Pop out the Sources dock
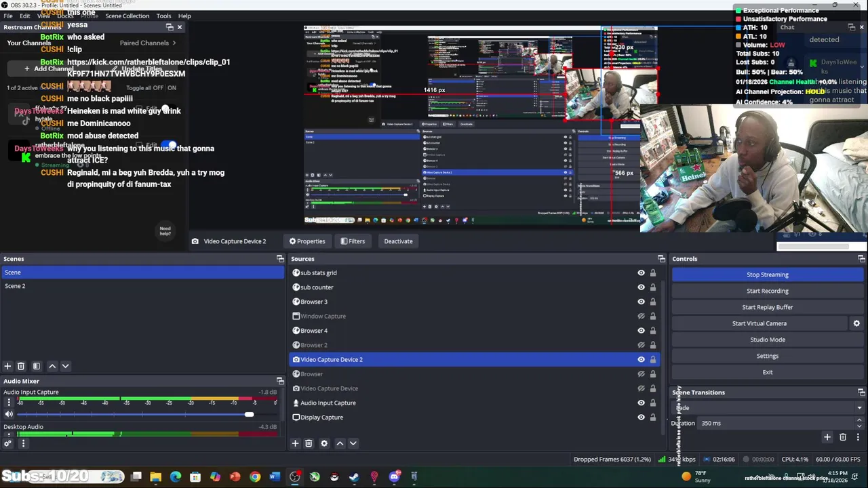The width and height of the screenshot is (868, 488). tap(661, 259)
